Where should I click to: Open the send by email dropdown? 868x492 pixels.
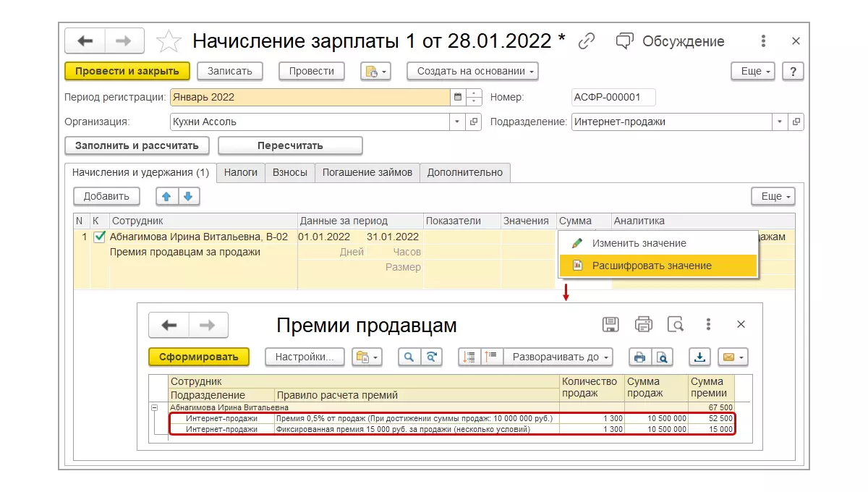pyautogui.click(x=732, y=357)
